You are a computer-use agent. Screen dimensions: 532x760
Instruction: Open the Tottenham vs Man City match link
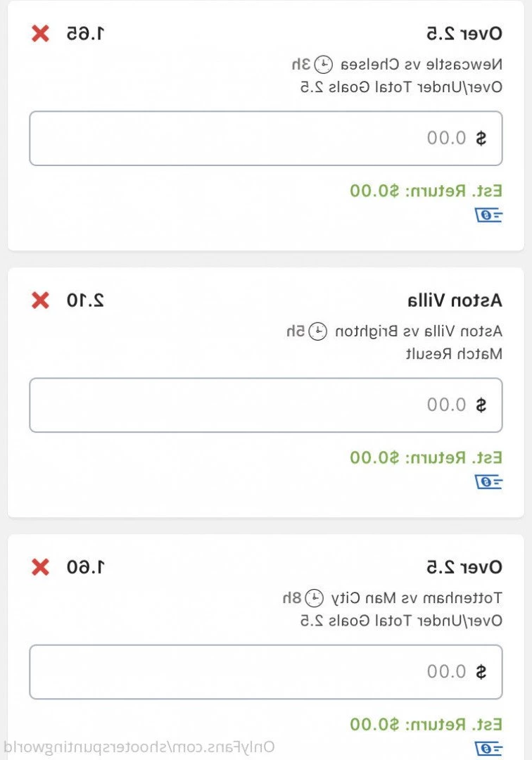417,598
